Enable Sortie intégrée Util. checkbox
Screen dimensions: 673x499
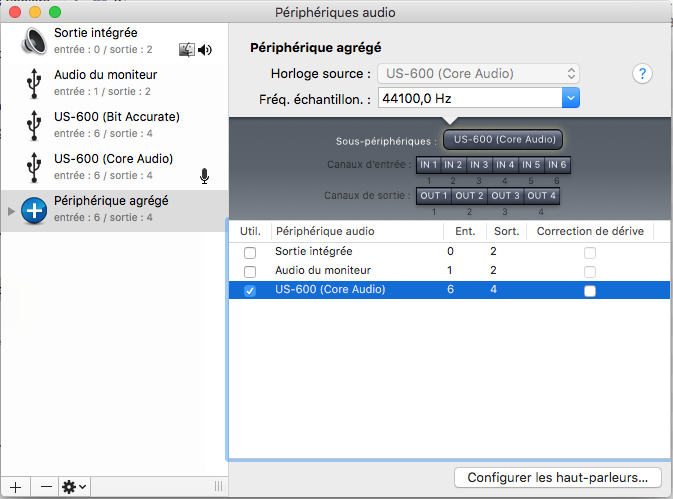250,253
